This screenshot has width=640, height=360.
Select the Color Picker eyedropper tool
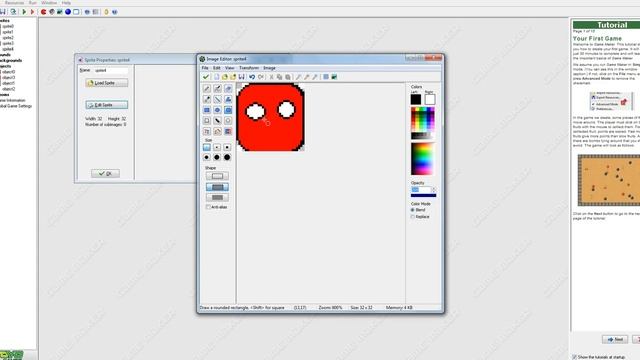[207, 99]
